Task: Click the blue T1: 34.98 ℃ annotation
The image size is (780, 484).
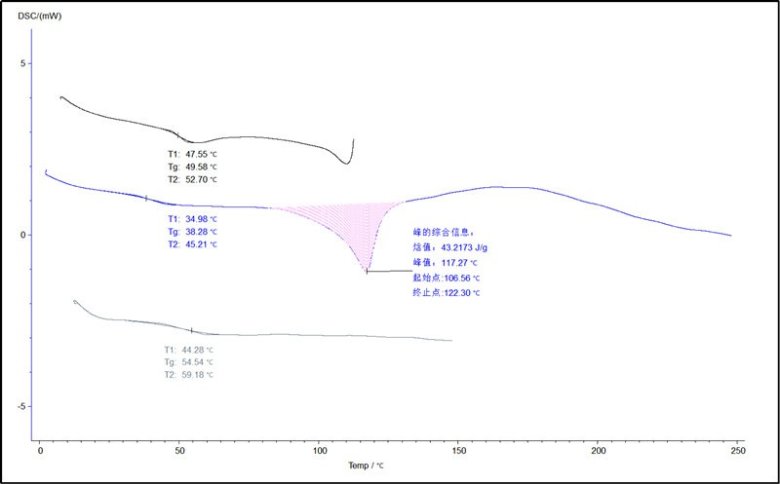Action: [x=192, y=218]
